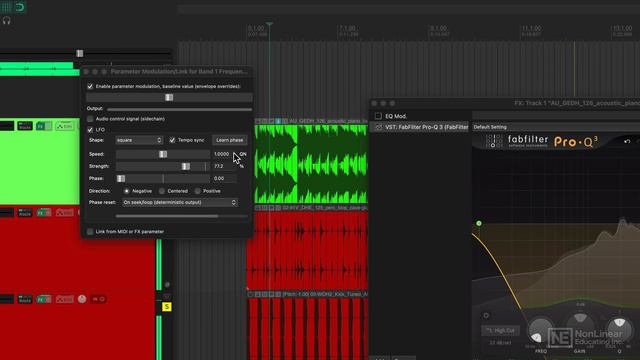The height and width of the screenshot is (360, 640).
Task: Click the IN monitor button on bottom track
Action: [98, 299]
